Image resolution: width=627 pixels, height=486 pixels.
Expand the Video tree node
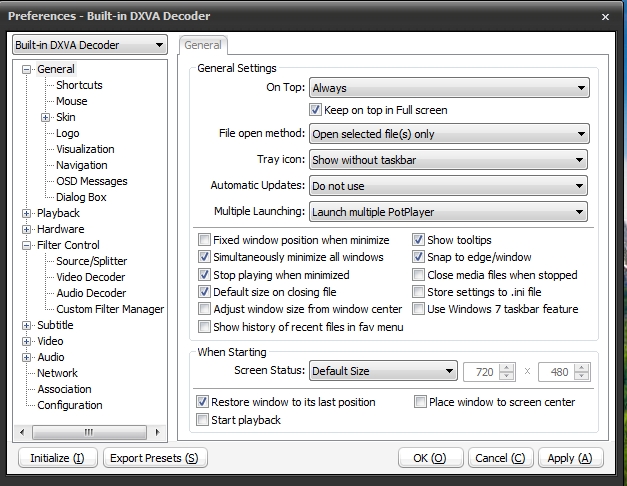coord(26,342)
